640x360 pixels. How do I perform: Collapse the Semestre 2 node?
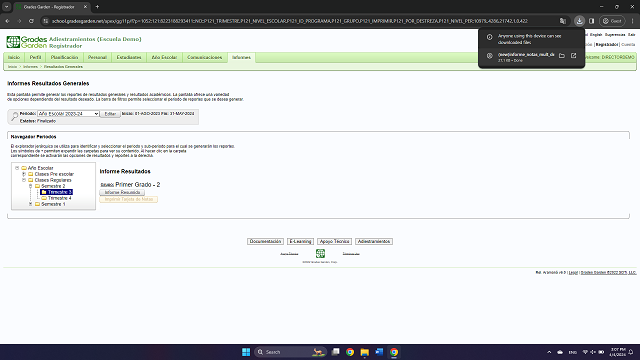(30, 186)
